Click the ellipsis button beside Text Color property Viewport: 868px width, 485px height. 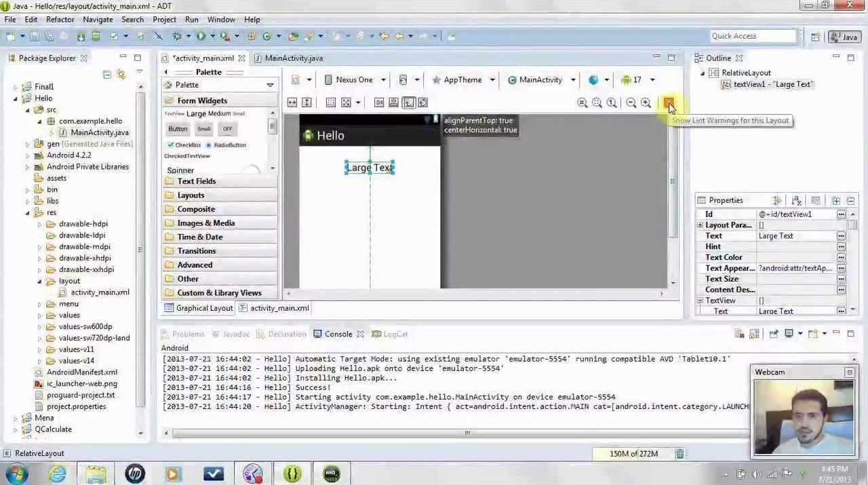click(x=841, y=258)
